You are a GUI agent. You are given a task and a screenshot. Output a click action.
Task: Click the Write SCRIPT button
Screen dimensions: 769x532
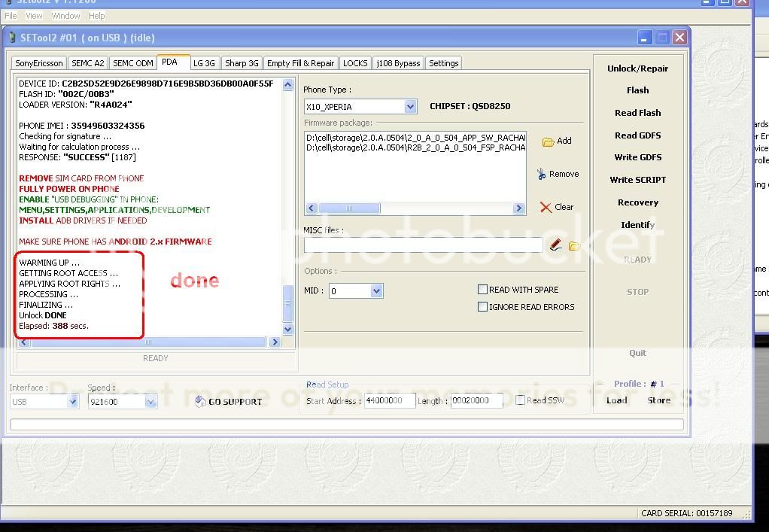(x=637, y=180)
